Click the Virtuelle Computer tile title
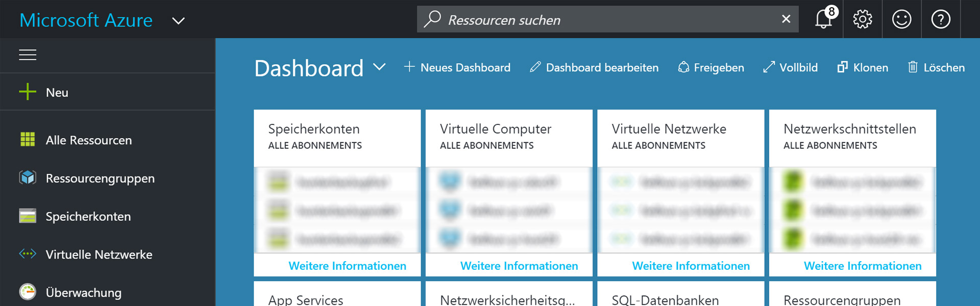This screenshot has width=980, height=306. tap(496, 129)
